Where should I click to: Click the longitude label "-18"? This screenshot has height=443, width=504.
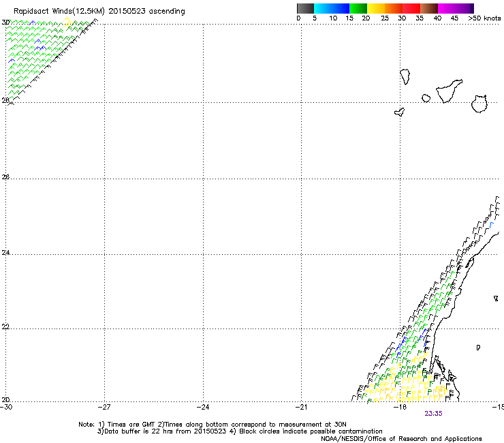point(400,407)
